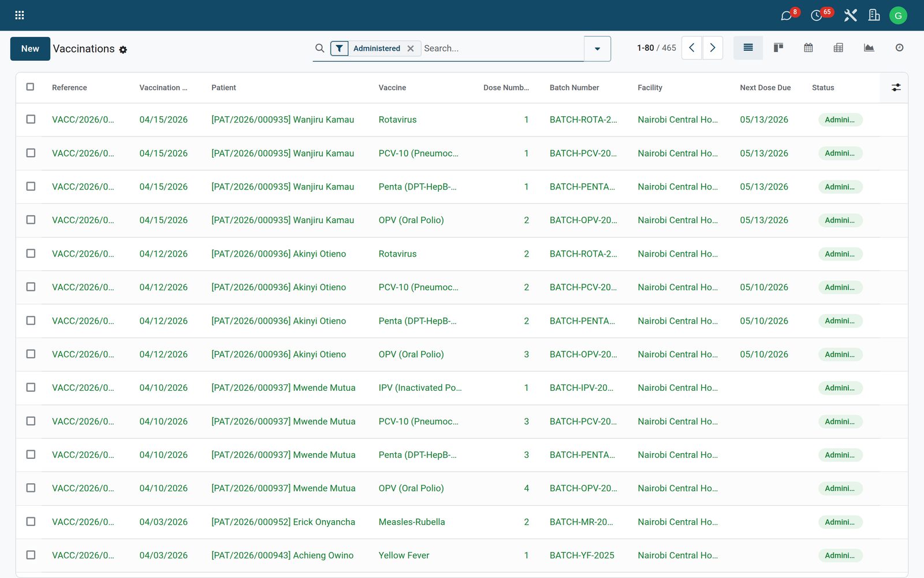924x578 pixels.
Task: Sort by the Next Dose Due header
Action: click(x=765, y=88)
